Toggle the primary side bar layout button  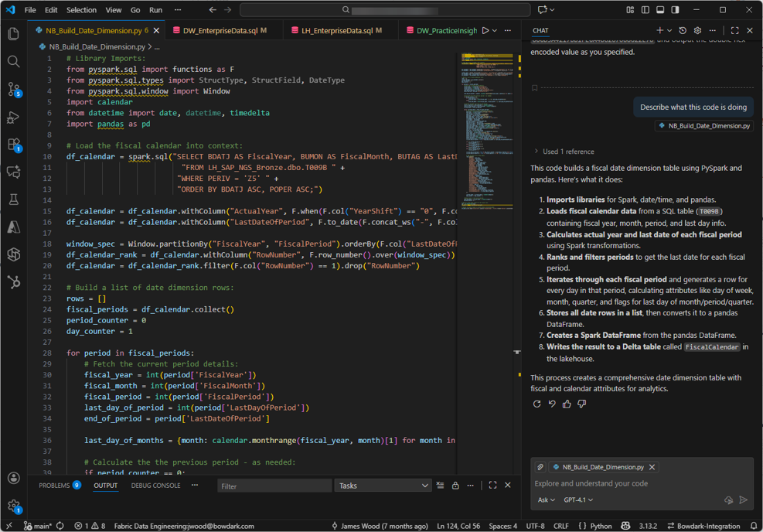[645, 10]
